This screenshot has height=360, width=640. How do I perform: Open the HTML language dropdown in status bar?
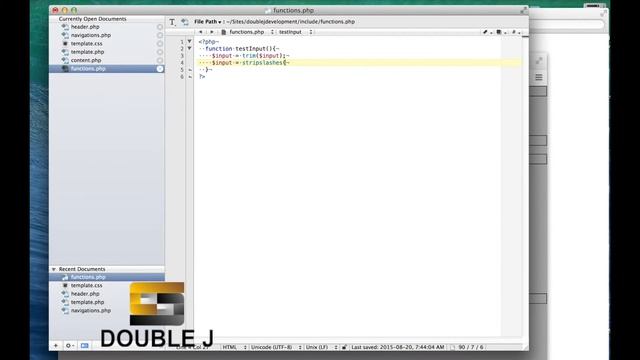(x=234, y=347)
